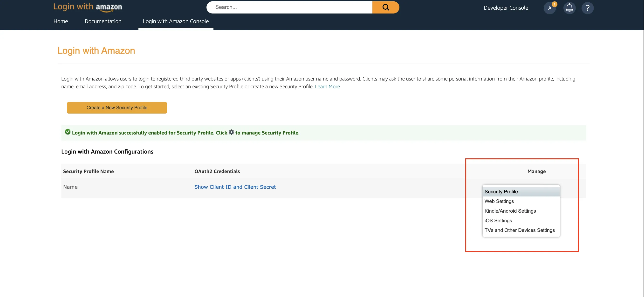Image resolution: width=644 pixels, height=297 pixels.
Task: Select iOS Settings from the dropdown
Action: point(498,220)
